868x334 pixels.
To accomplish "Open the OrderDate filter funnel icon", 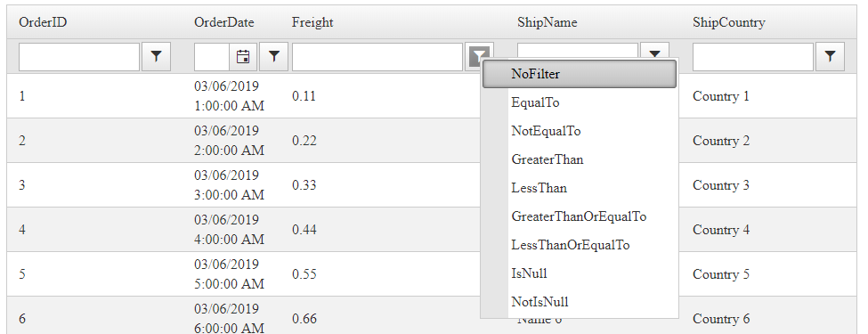I will tap(273, 56).
